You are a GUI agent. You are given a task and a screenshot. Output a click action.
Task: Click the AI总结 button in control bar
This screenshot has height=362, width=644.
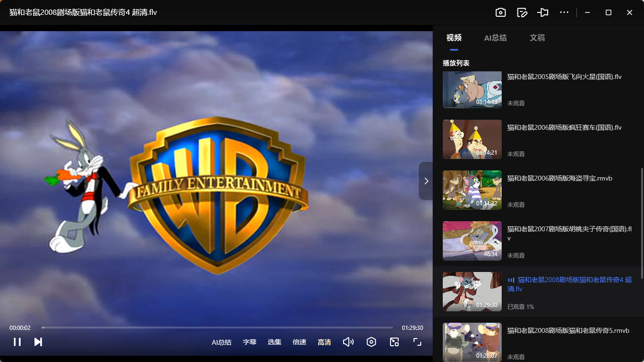coord(221,342)
